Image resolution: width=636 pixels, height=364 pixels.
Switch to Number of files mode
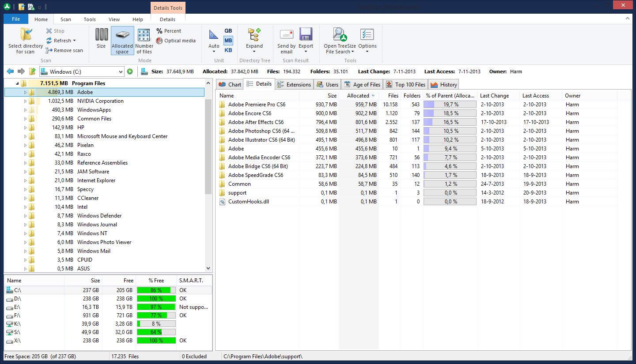(144, 41)
